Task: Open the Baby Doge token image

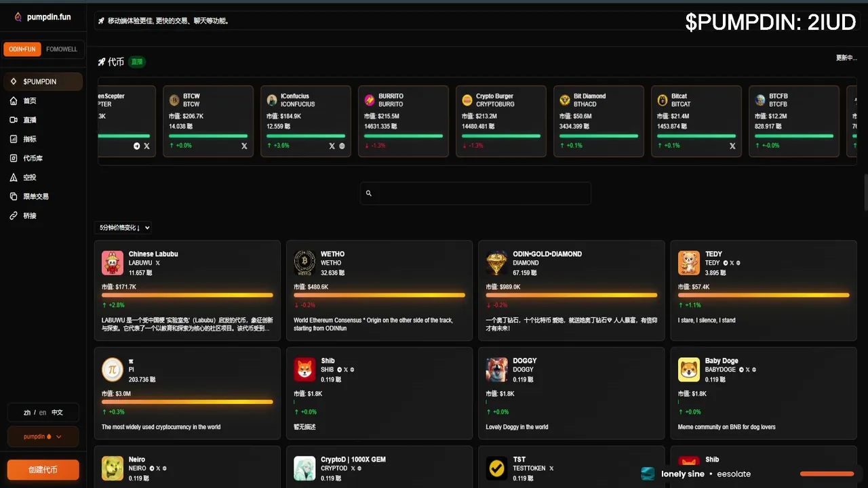Action: click(x=689, y=369)
